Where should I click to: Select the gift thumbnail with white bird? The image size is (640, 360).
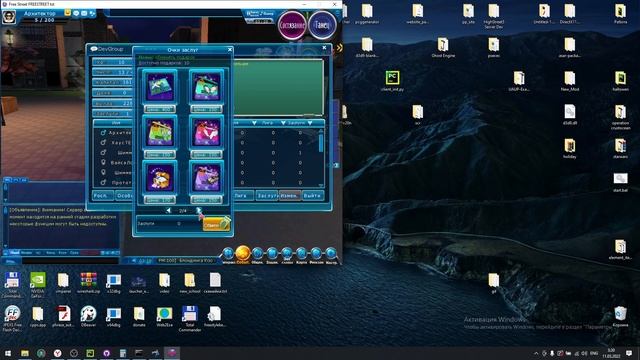coord(160,87)
